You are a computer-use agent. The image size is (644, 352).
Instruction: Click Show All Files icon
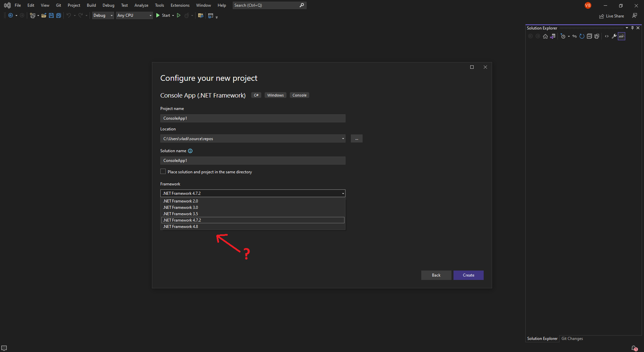point(597,36)
